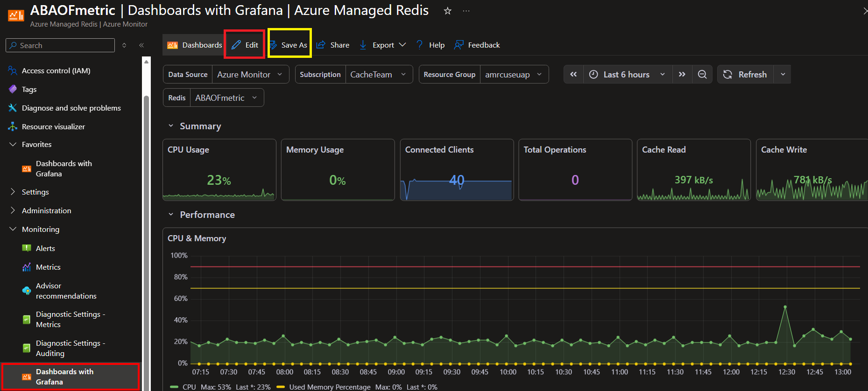This screenshot has height=391, width=868.
Task: Select Access control (IAM) menu item
Action: pyautogui.click(x=56, y=70)
